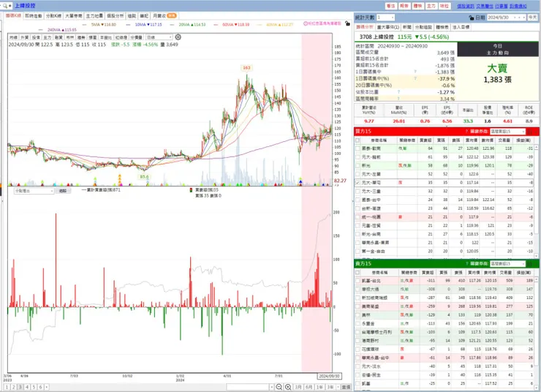Viewport: 541px width, 392px height.
Task: Switch to the 重大事件(1) tab
Action: tap(388, 27)
